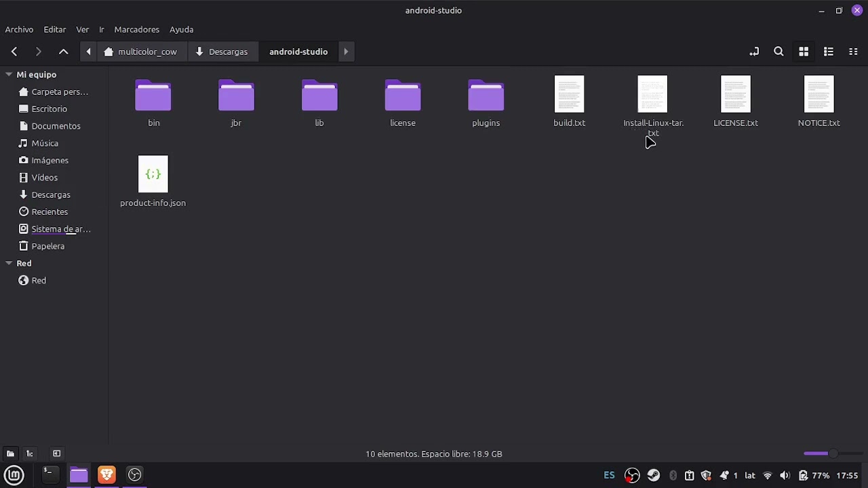Open the Ir menu
The width and height of the screenshot is (868, 488).
[102, 29]
